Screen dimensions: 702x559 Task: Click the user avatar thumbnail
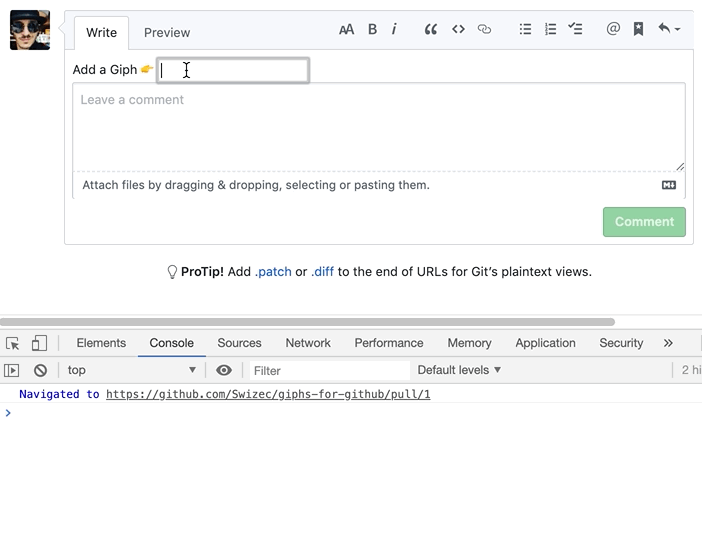30,30
